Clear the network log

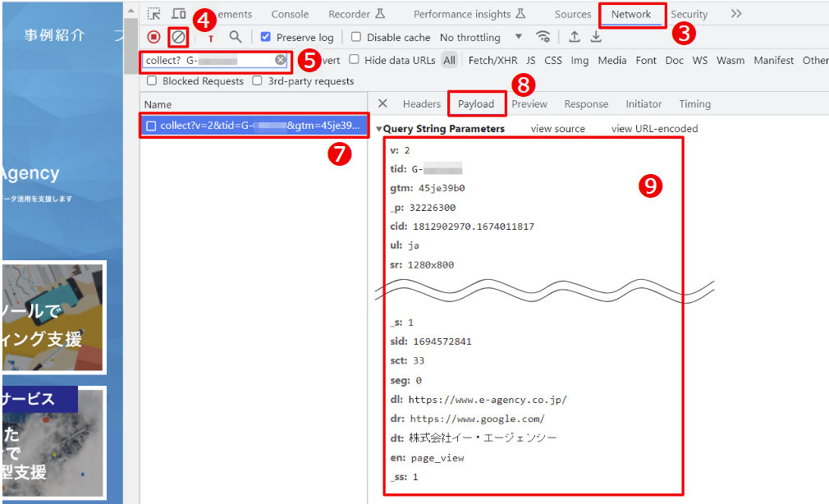pos(179,37)
